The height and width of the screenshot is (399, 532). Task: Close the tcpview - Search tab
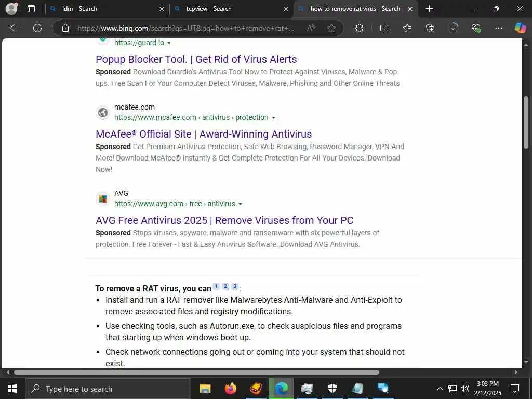tap(286, 9)
